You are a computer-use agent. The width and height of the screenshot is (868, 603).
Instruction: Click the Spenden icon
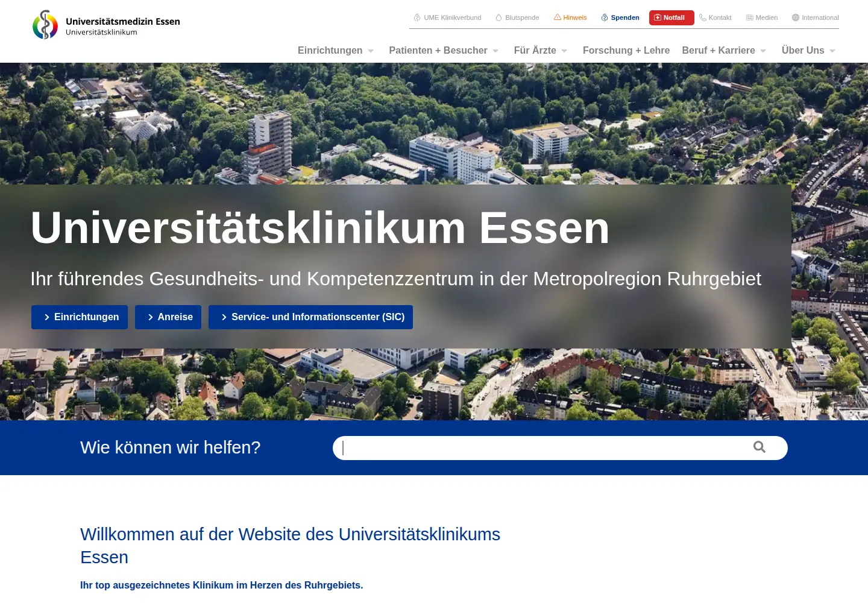605,17
